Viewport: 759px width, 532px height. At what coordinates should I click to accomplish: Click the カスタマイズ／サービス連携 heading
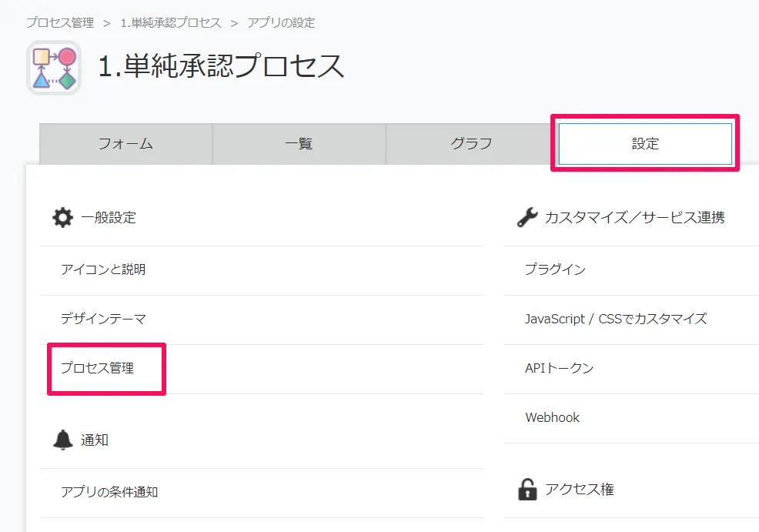pos(634,218)
